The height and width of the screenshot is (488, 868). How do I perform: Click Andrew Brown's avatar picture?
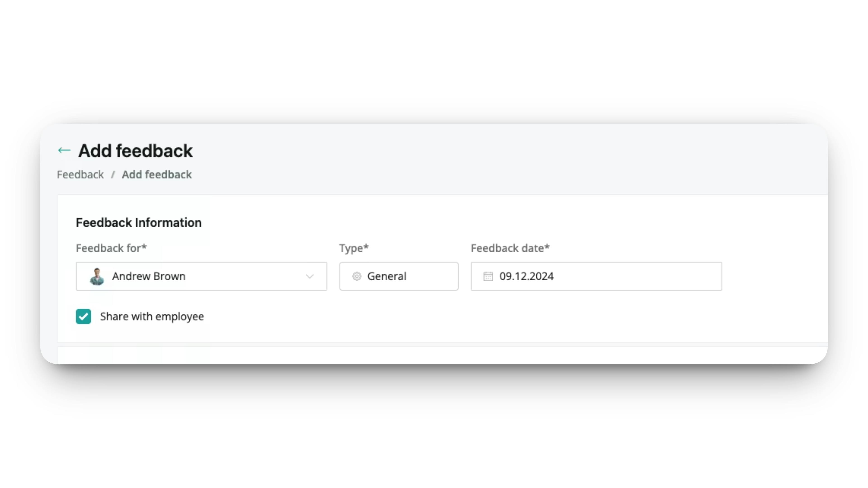97,276
